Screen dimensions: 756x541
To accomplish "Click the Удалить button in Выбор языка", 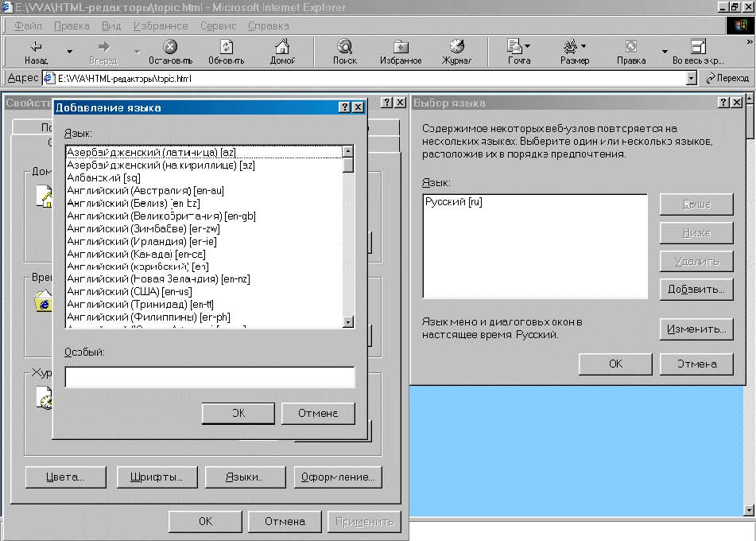I will pos(696,261).
